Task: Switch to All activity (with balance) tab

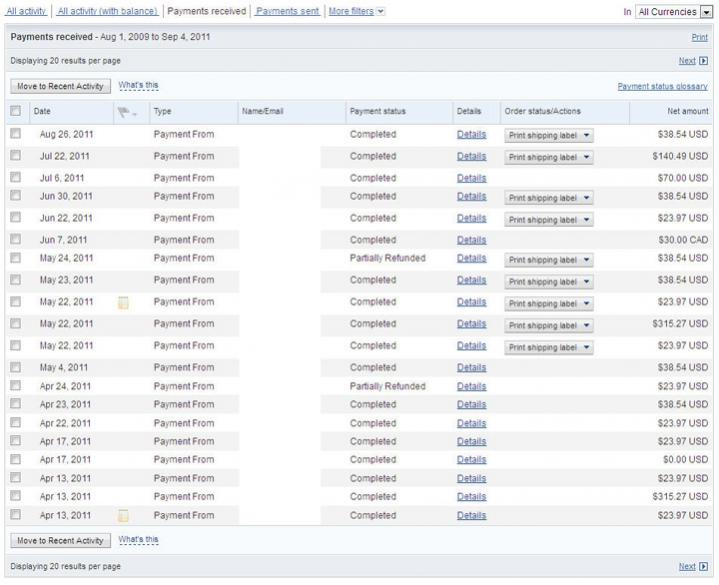Action: point(107,11)
